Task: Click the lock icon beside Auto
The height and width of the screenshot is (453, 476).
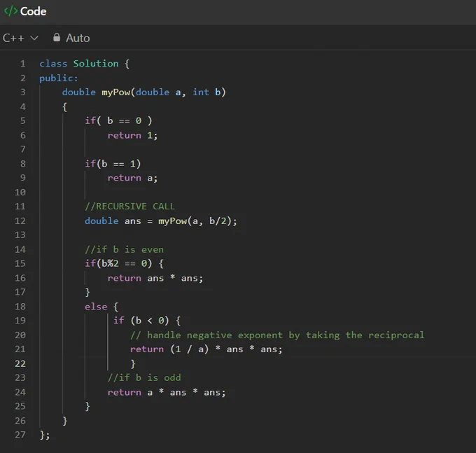Action: (57, 37)
